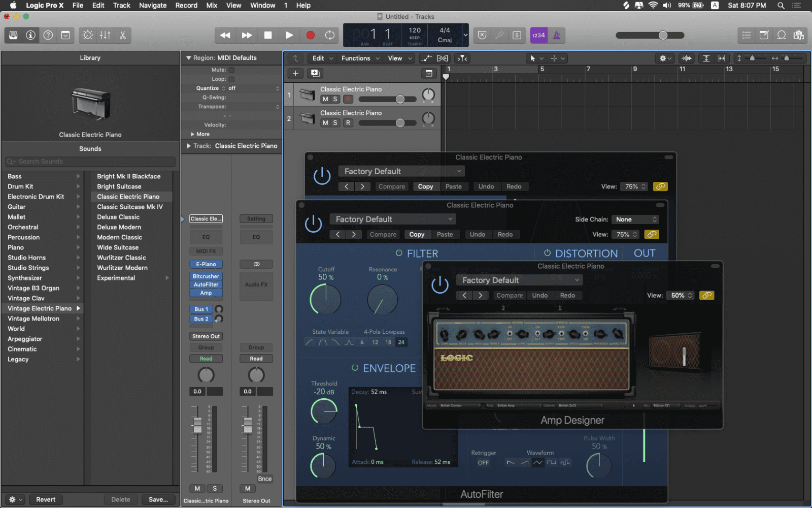Click the Bitcrusher plug-in slot
This screenshot has height=508, width=812.
(x=206, y=276)
